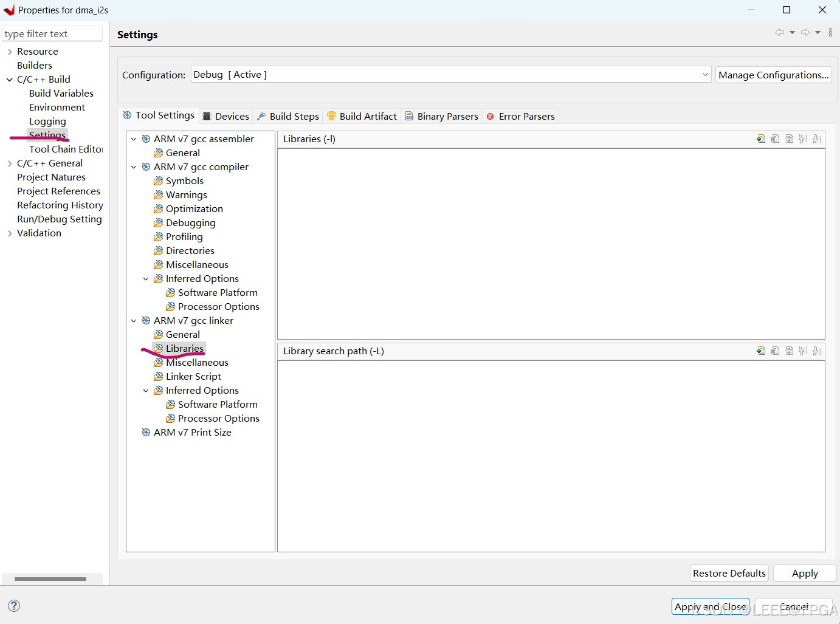Select Logging under C/C++ Build
This screenshot has width=840, height=624.
point(47,122)
